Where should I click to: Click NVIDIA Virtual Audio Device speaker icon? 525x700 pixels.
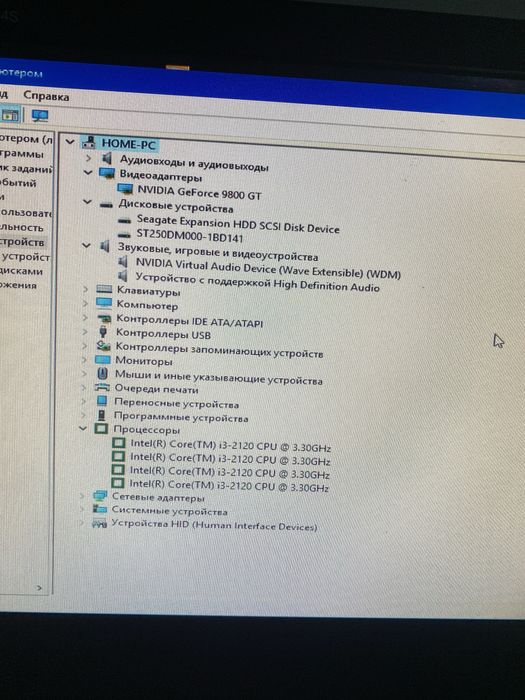(122, 262)
